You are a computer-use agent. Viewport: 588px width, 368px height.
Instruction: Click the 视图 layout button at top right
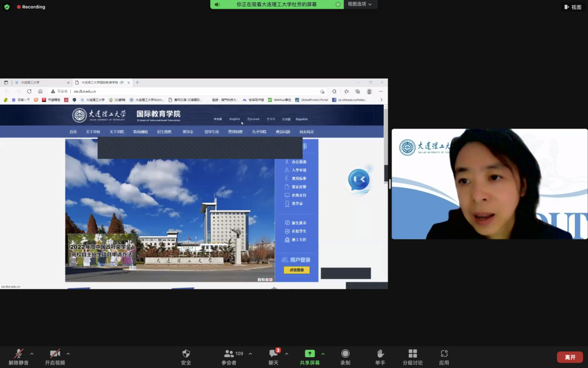tap(573, 7)
